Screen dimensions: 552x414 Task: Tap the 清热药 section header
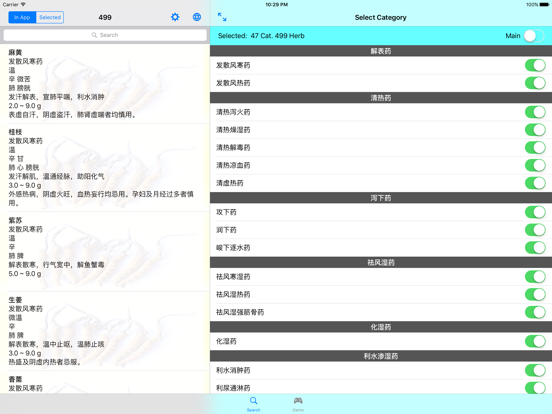click(x=381, y=98)
